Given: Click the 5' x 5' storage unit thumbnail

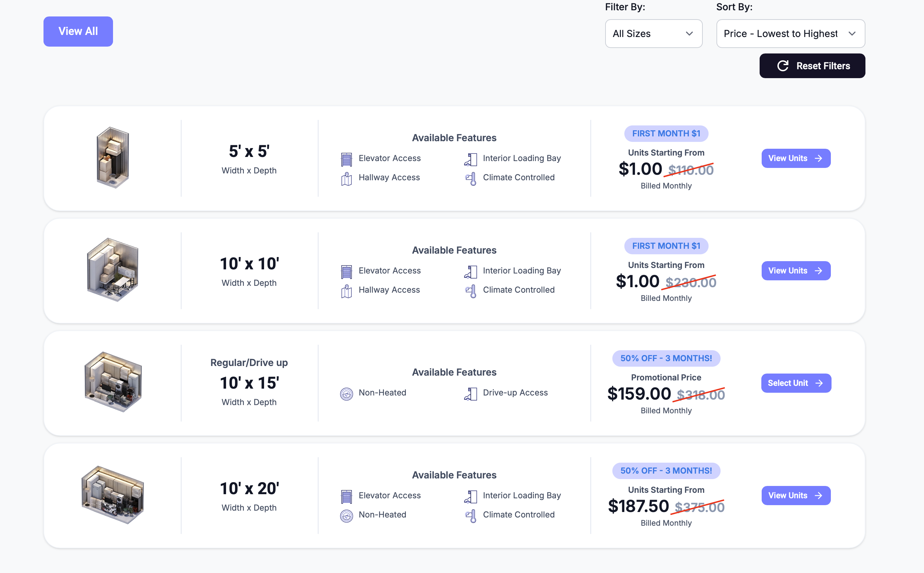Looking at the screenshot, I should [112, 158].
